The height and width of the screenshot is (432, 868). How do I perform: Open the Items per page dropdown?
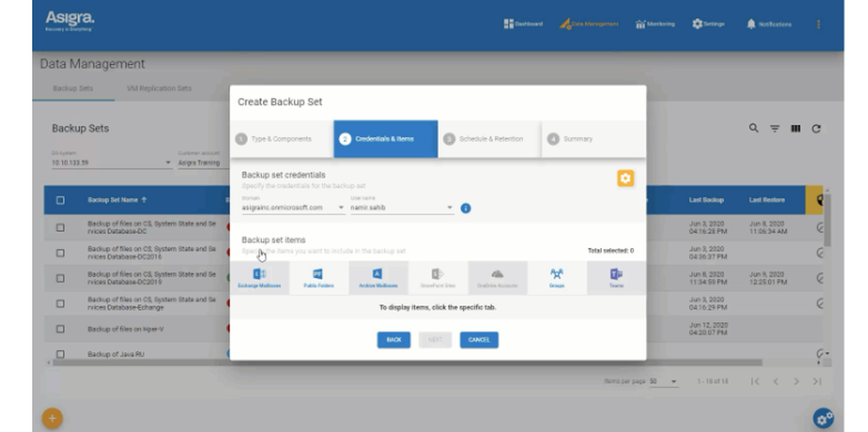coord(663,381)
